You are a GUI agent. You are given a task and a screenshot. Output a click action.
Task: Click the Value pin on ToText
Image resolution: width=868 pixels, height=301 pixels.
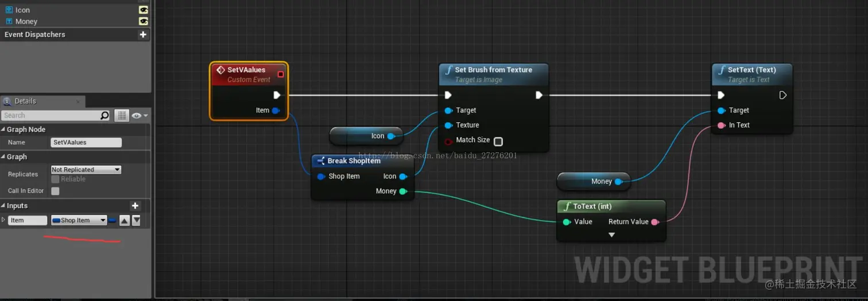567,222
